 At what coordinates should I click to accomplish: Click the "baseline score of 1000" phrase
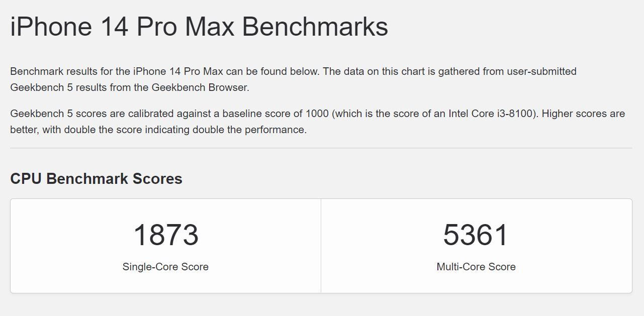tap(275, 114)
